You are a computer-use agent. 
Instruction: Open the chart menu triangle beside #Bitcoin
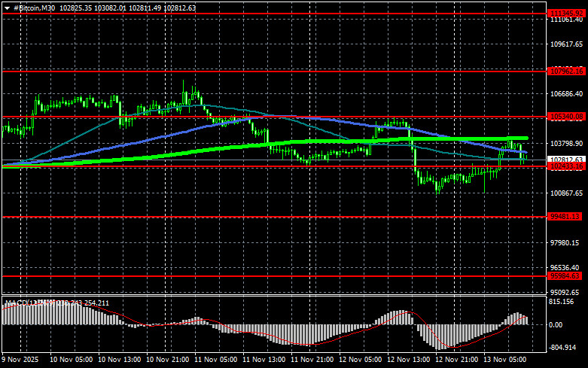coord(7,8)
